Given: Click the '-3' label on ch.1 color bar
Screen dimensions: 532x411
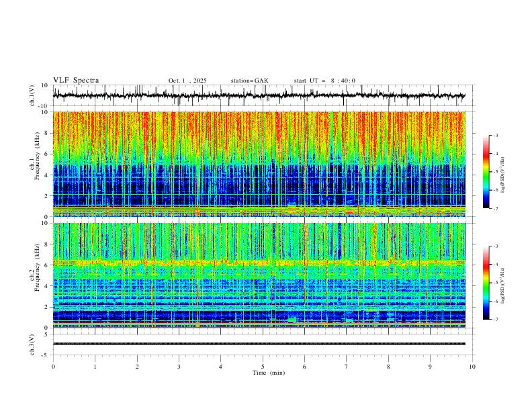Looking at the screenshot, I should (496, 135).
